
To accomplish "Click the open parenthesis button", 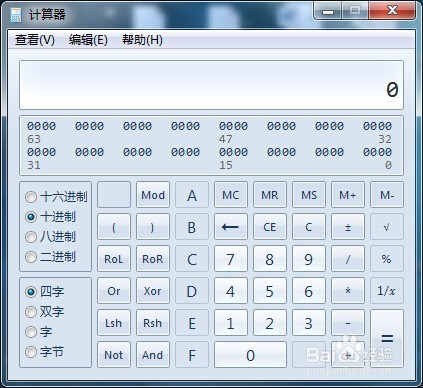I will [x=114, y=227].
